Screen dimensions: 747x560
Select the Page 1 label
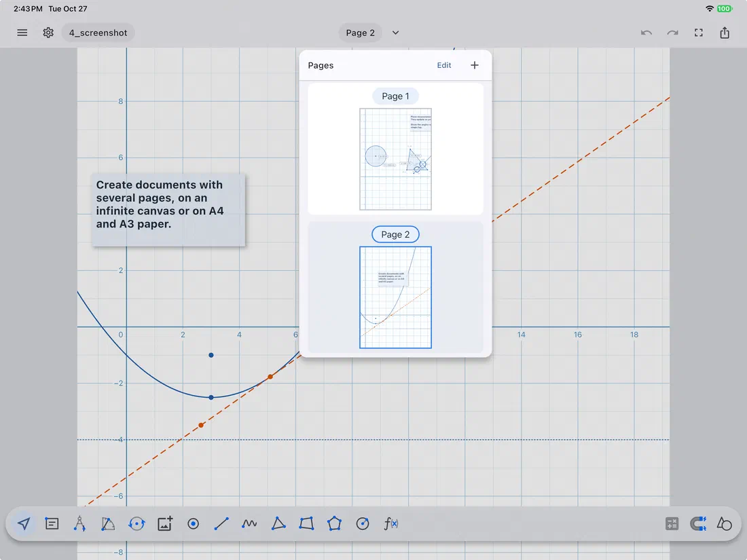click(x=395, y=96)
